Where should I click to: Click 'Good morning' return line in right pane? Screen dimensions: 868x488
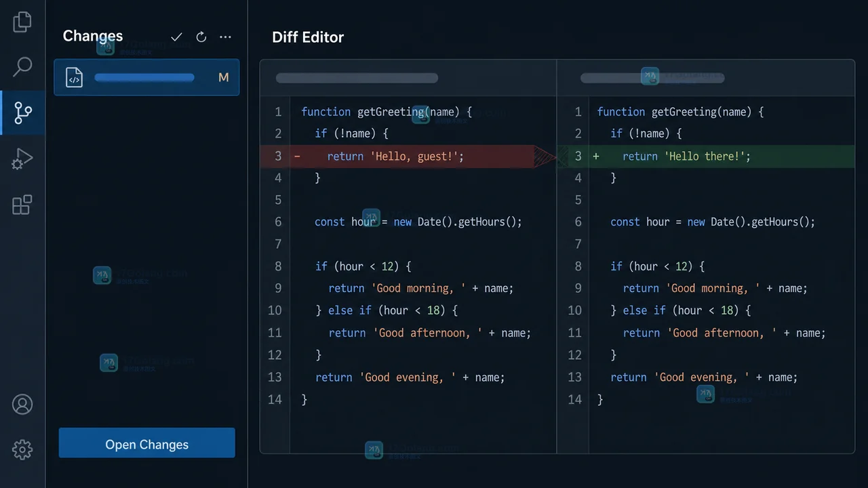[715, 289]
